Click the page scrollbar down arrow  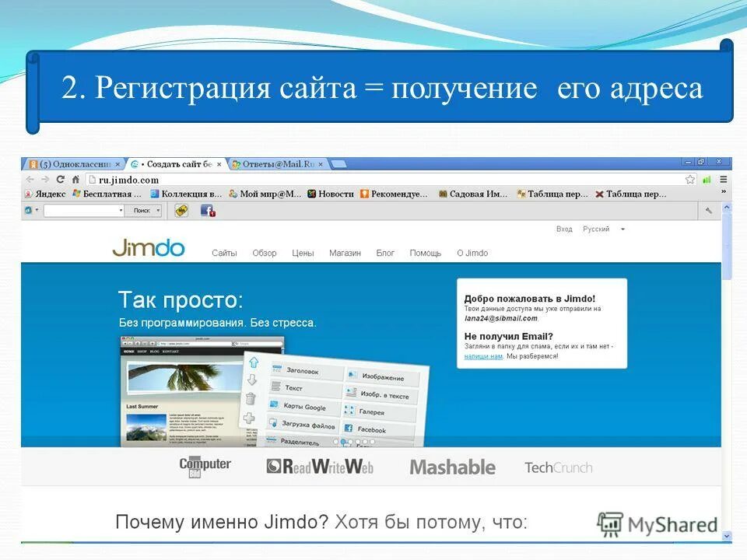[x=727, y=536]
